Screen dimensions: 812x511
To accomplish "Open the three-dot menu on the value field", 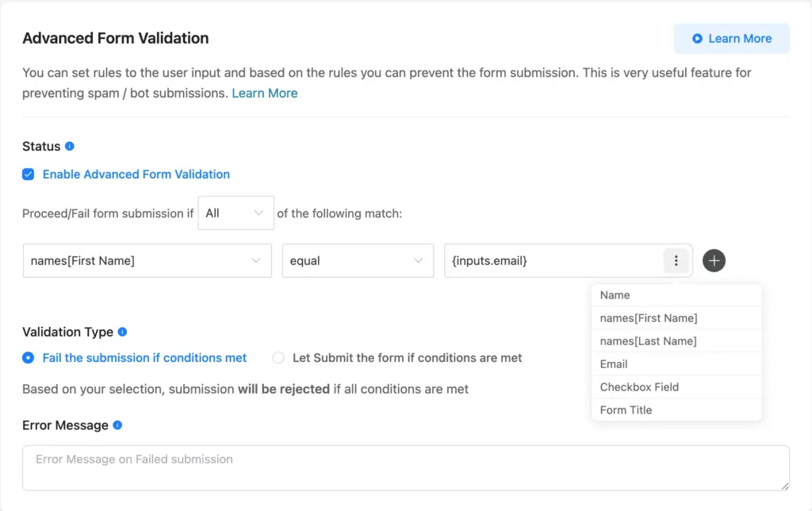I will (x=676, y=260).
